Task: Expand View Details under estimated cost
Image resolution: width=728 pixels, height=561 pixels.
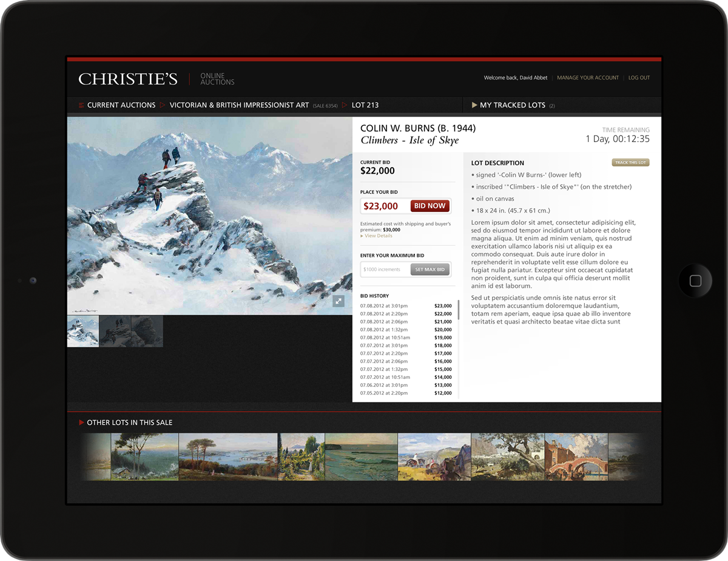Action: pyautogui.click(x=376, y=236)
